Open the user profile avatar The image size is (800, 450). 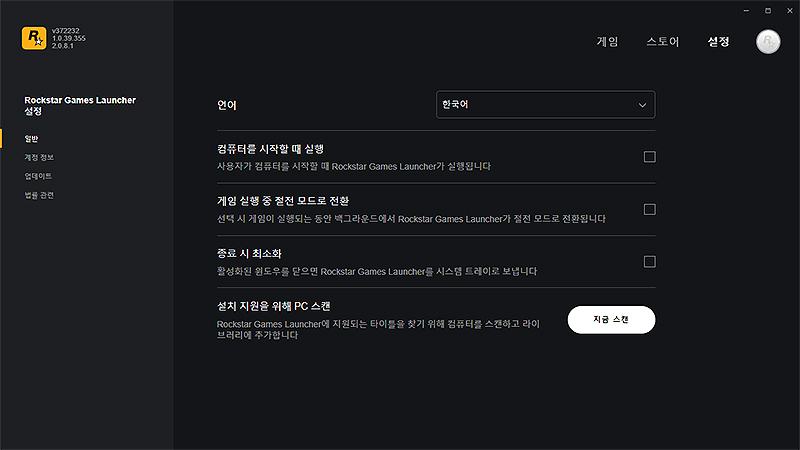point(768,41)
